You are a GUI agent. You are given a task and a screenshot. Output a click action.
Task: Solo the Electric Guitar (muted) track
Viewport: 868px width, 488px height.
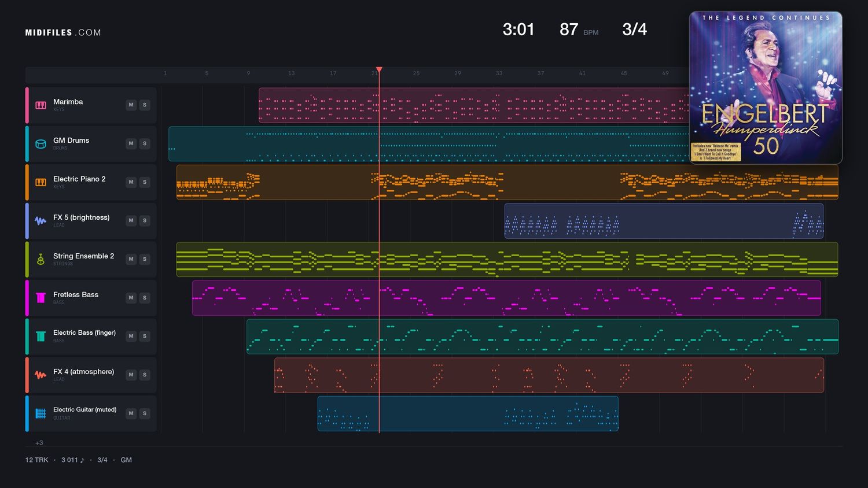(x=145, y=413)
